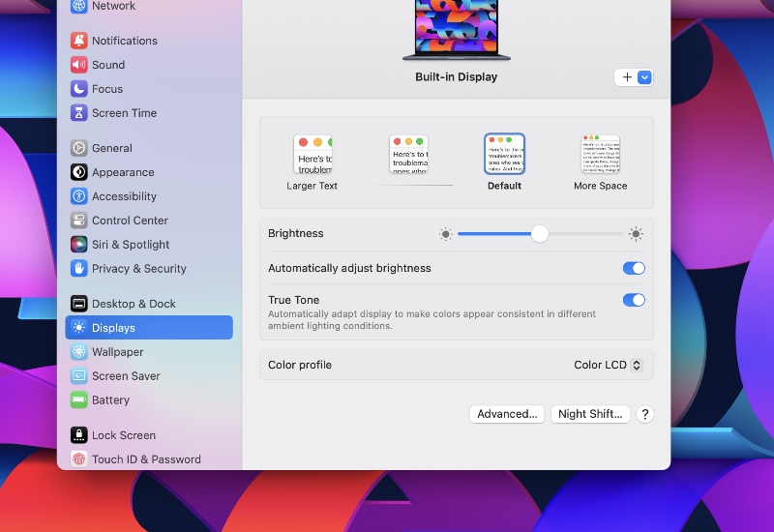Choose the More Space resolution thumbnail
The width and height of the screenshot is (774, 532).
coord(600,155)
